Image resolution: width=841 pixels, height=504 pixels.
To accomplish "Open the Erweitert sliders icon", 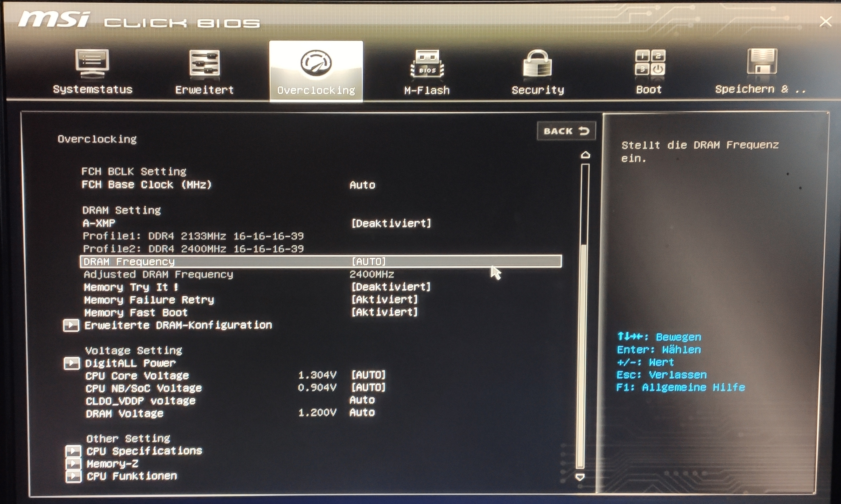I will pos(204,63).
